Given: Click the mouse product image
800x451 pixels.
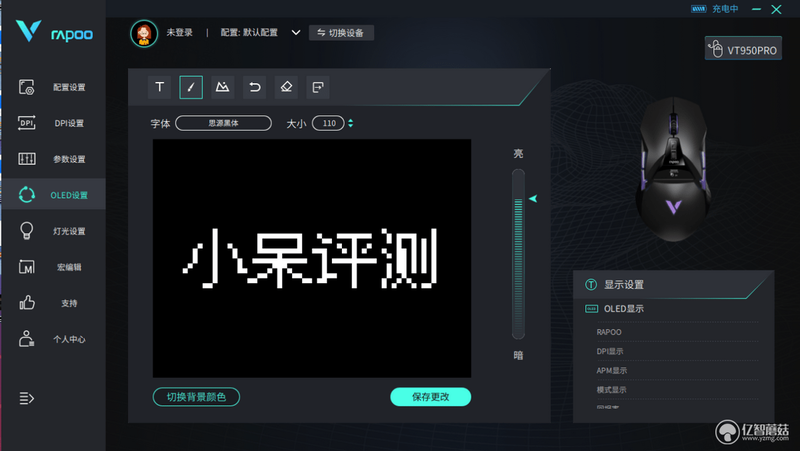Looking at the screenshot, I should pos(672,168).
